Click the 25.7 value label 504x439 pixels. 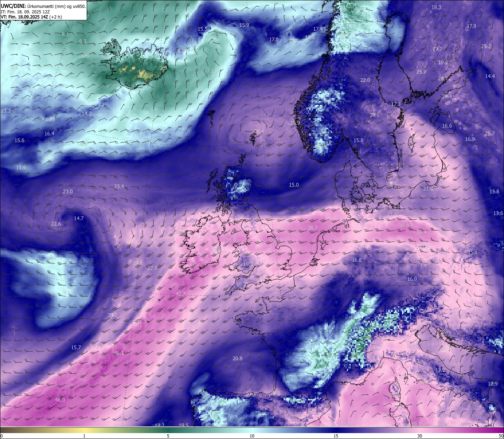coord(490,133)
